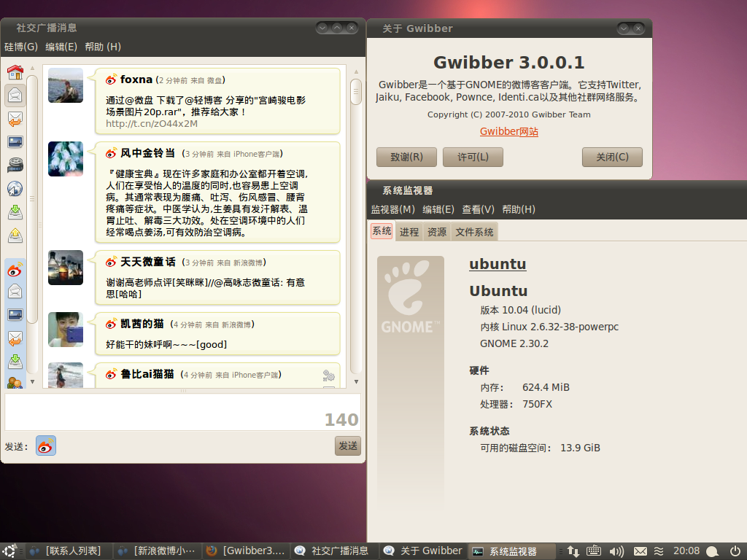Switch to [Gwibber3.... Firefox taskbar window
This screenshot has height=560, width=747.
click(246, 551)
